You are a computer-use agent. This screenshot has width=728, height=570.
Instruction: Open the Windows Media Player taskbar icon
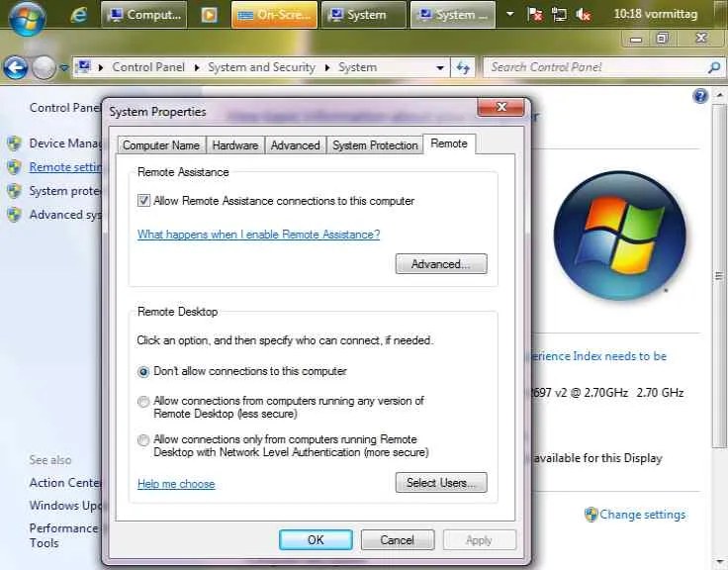pyautogui.click(x=210, y=15)
